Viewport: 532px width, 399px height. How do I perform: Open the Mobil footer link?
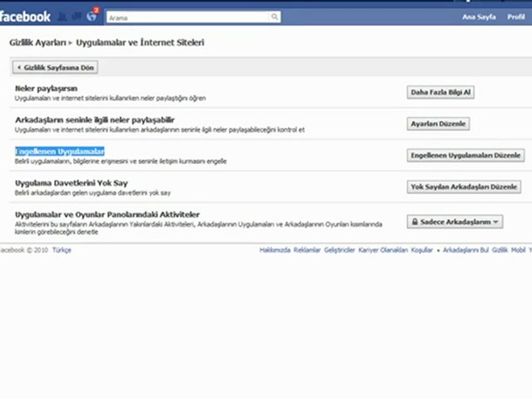[x=518, y=250]
